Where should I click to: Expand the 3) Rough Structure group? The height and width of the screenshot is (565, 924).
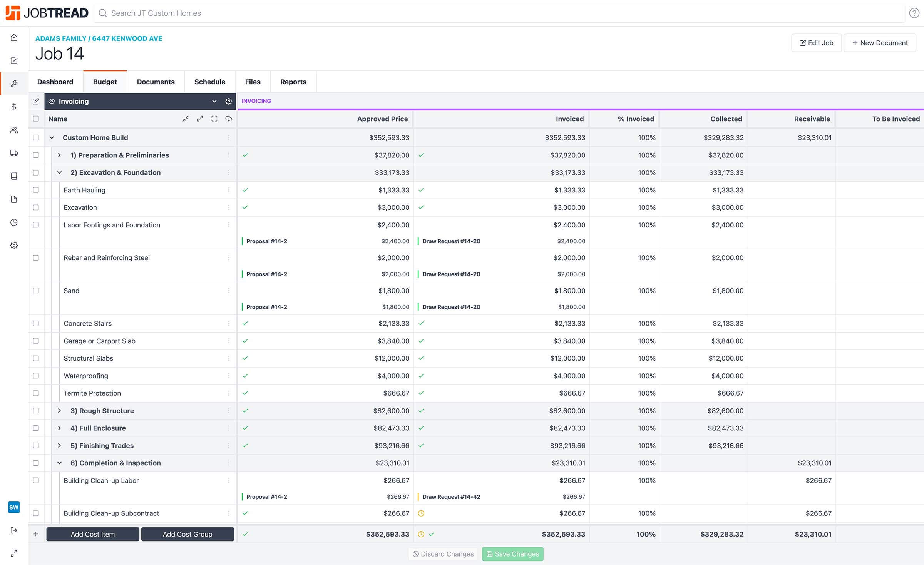pyautogui.click(x=59, y=411)
